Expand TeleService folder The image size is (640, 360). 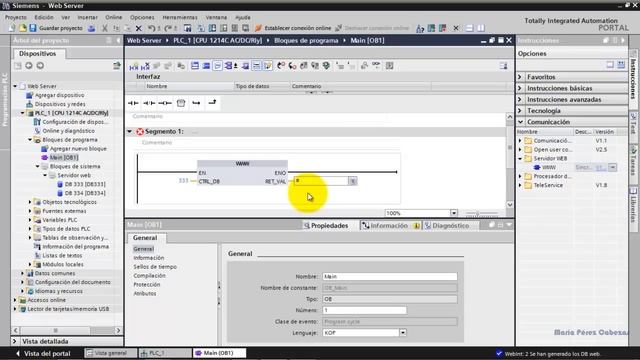(520, 185)
